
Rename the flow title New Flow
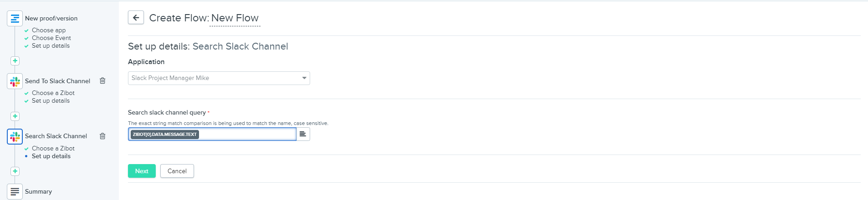(235, 18)
